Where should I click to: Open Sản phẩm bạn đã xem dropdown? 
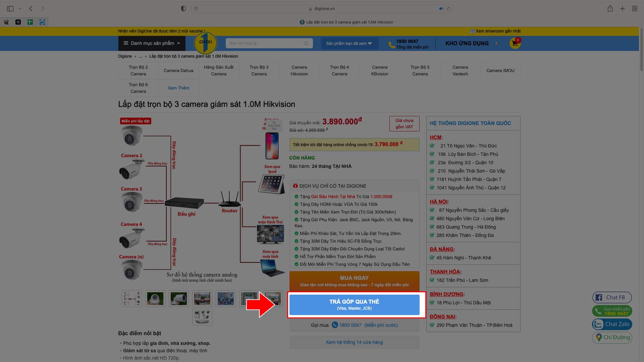[349, 43]
